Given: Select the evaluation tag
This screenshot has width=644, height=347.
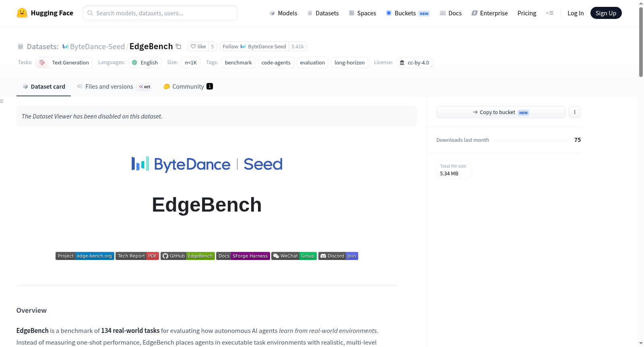Looking at the screenshot, I should (x=312, y=62).
